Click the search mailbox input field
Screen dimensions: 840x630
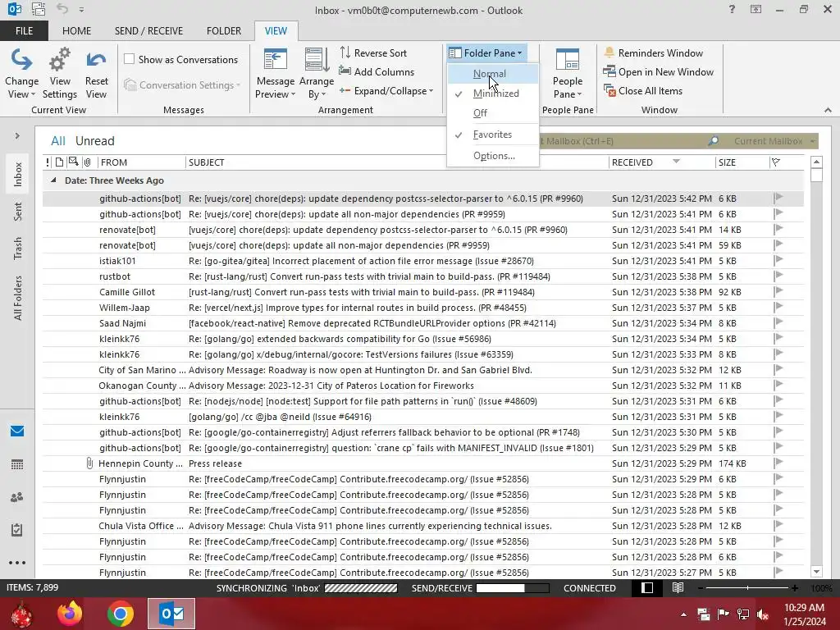pyautogui.click(x=622, y=141)
